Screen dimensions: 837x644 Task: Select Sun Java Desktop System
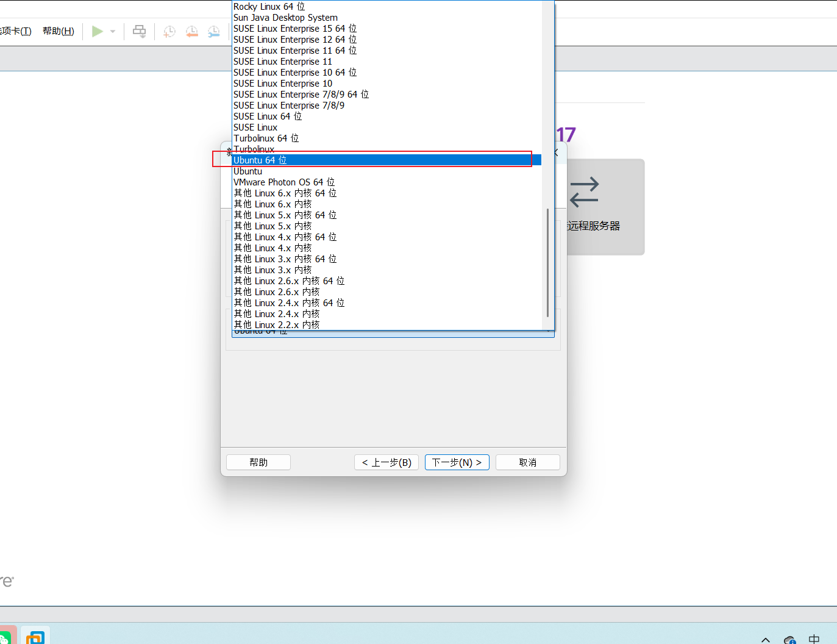(x=386, y=18)
